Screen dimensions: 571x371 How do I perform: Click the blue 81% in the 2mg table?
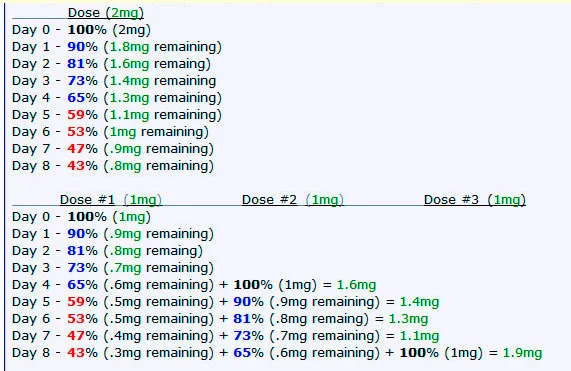coord(82,63)
